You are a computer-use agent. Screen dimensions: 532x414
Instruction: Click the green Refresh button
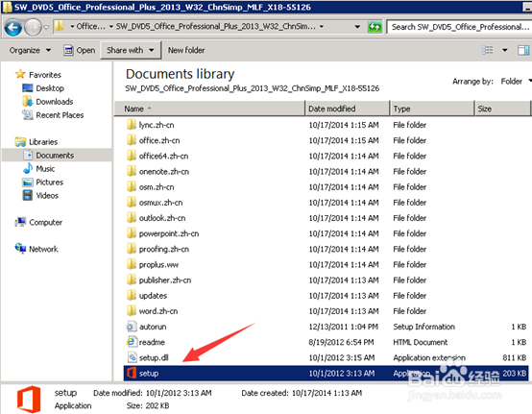375,27
